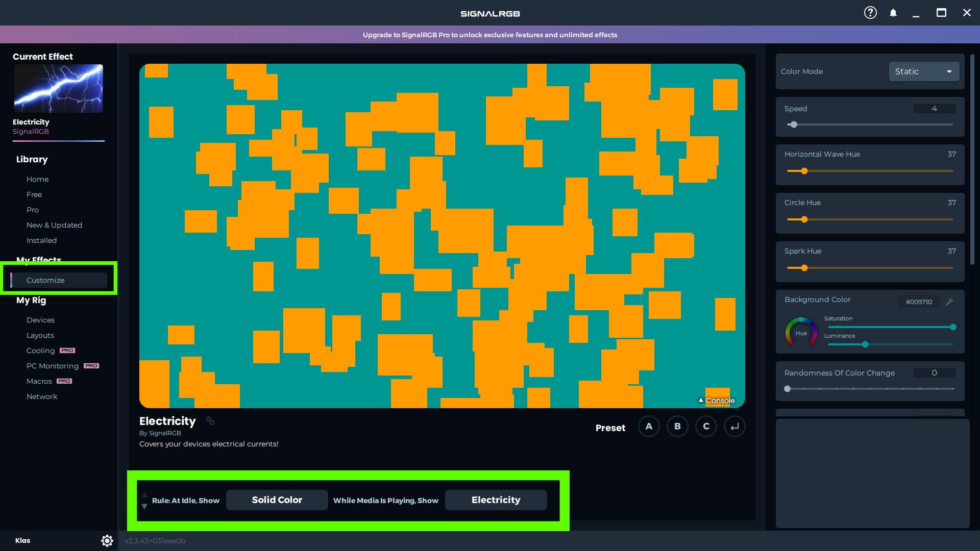Image resolution: width=980 pixels, height=551 pixels.
Task: Expand the Console panel arrow
Action: click(x=701, y=400)
